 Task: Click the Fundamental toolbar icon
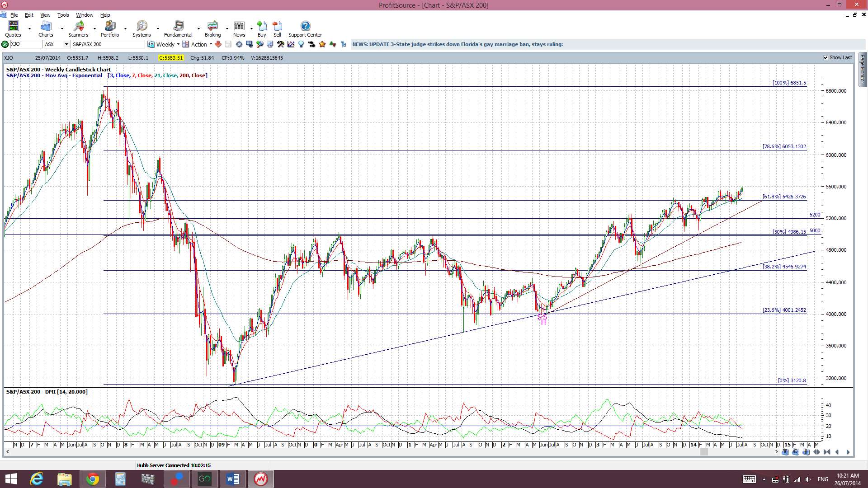178,29
